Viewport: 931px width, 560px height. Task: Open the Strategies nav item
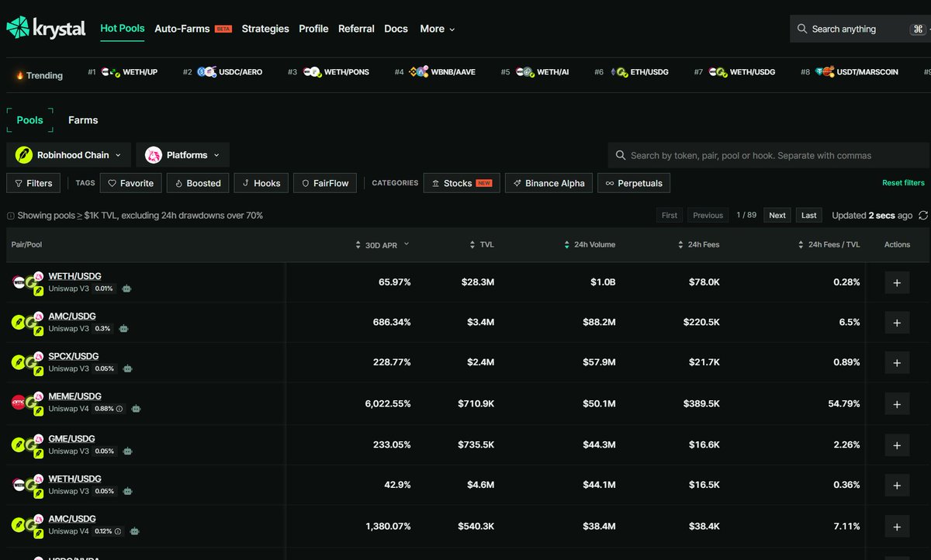pos(265,29)
